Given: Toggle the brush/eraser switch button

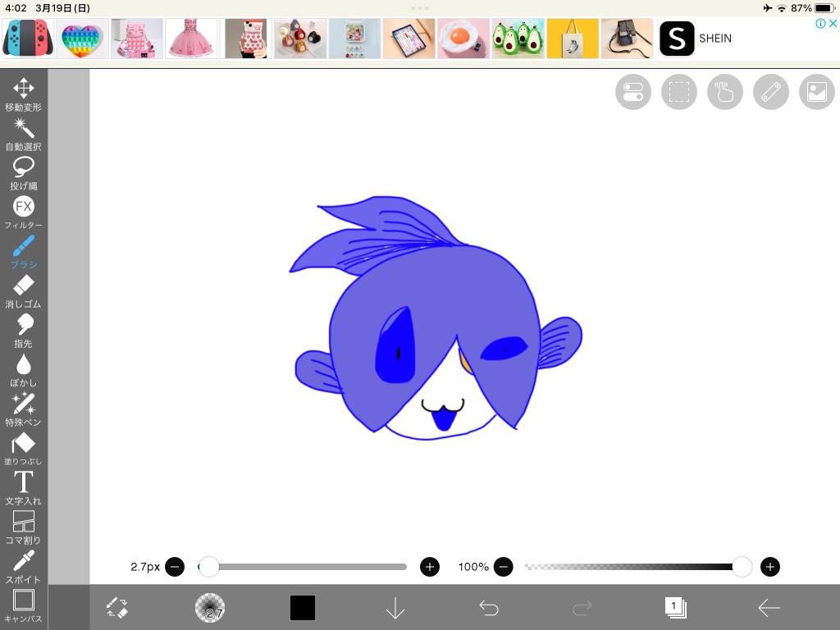Looking at the screenshot, I should click(x=117, y=608).
